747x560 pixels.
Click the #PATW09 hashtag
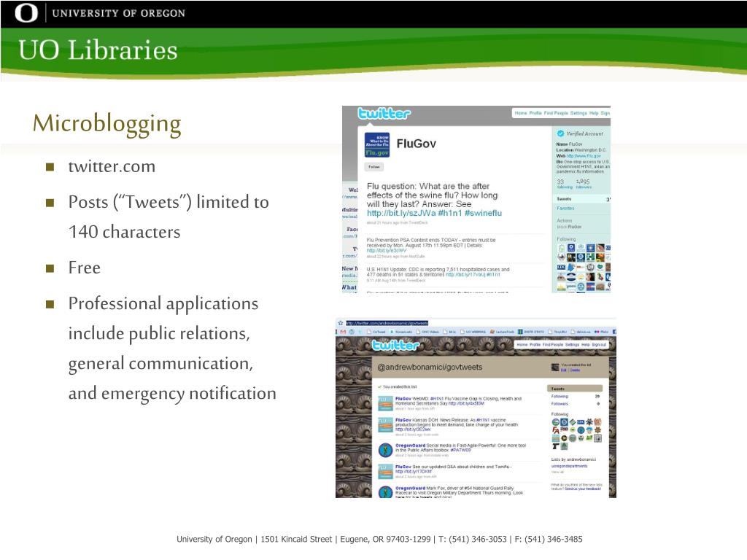coord(460,450)
